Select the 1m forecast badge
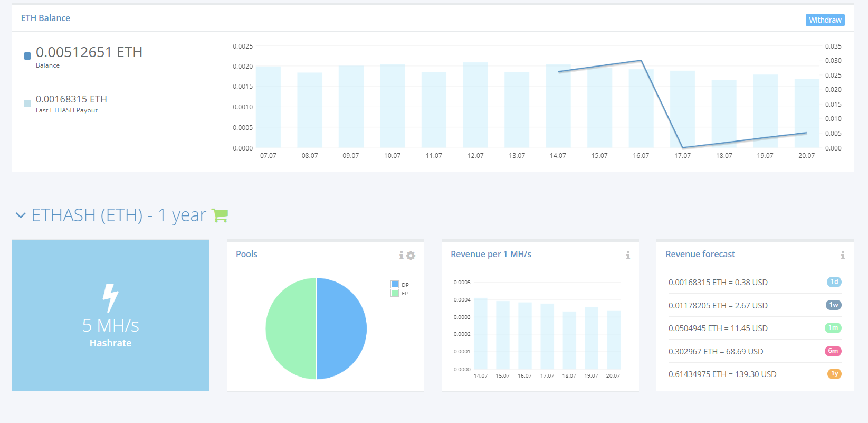868x423 pixels. (833, 328)
